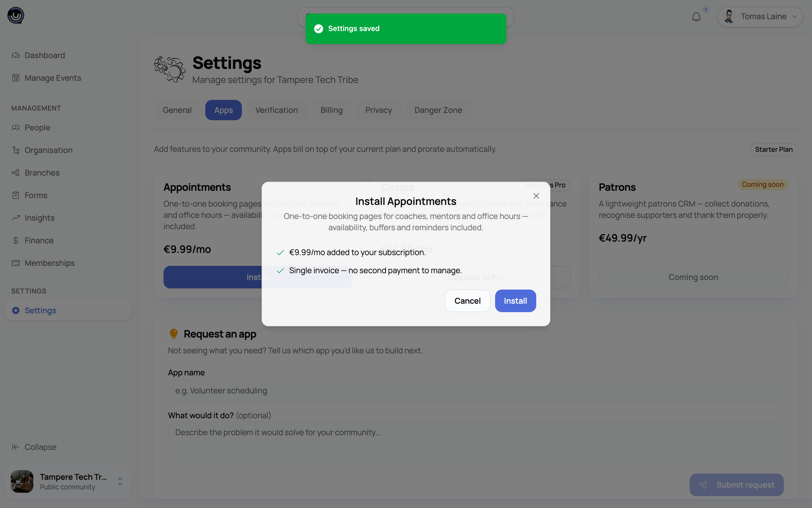The width and height of the screenshot is (812, 508).
Task: Open the Danger Zone tab
Action: (x=438, y=110)
